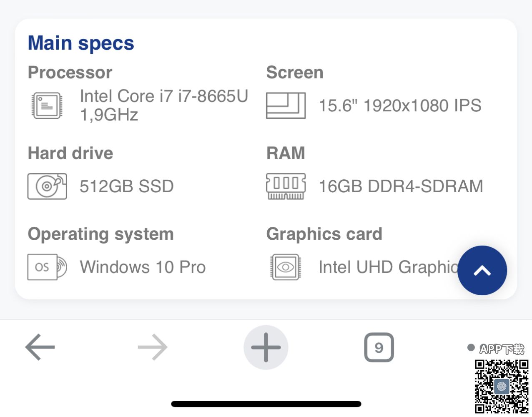The width and height of the screenshot is (532, 417).
Task: Click the screen size icon
Action: click(286, 106)
